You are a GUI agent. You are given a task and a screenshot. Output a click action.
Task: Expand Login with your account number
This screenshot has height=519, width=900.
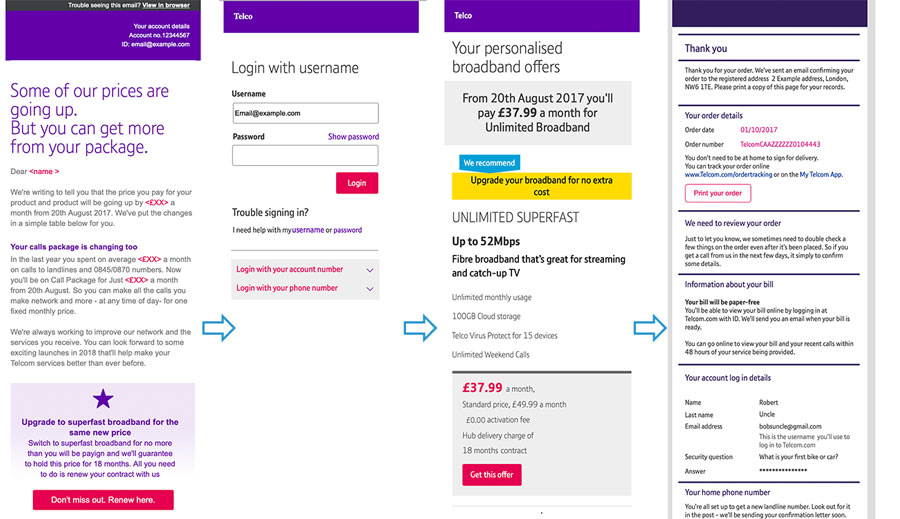(x=305, y=269)
